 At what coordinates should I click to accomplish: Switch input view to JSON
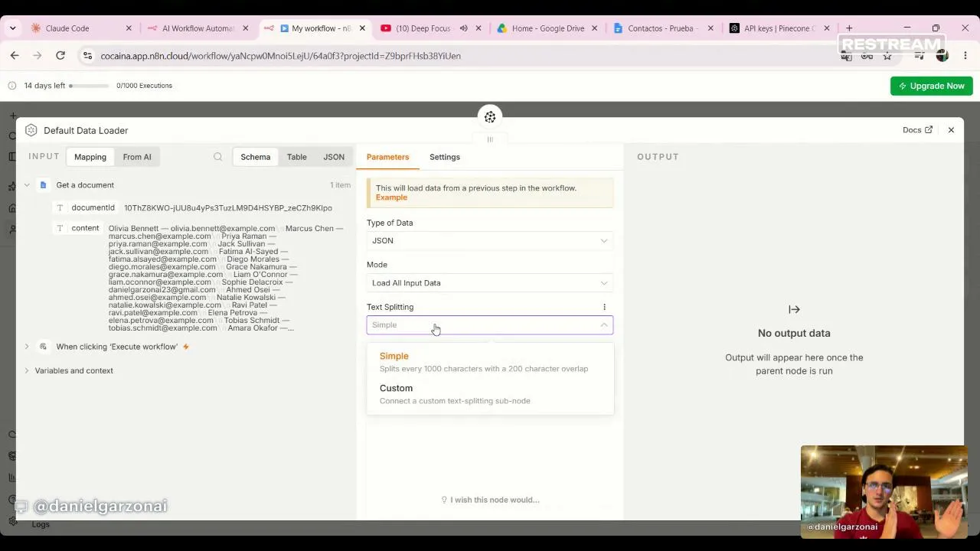point(334,157)
